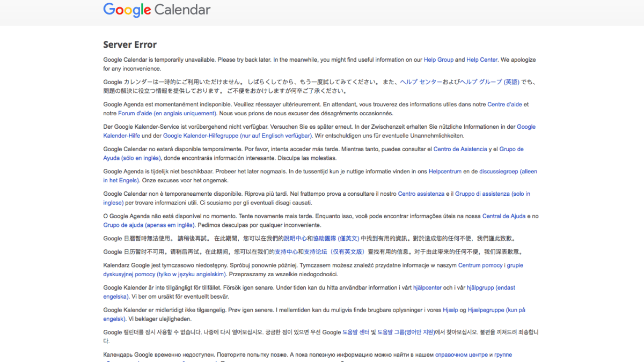Open Hjælpegruppe (kun på engelsk) link
The height and width of the screenshot is (362, 644).
tap(314, 314)
